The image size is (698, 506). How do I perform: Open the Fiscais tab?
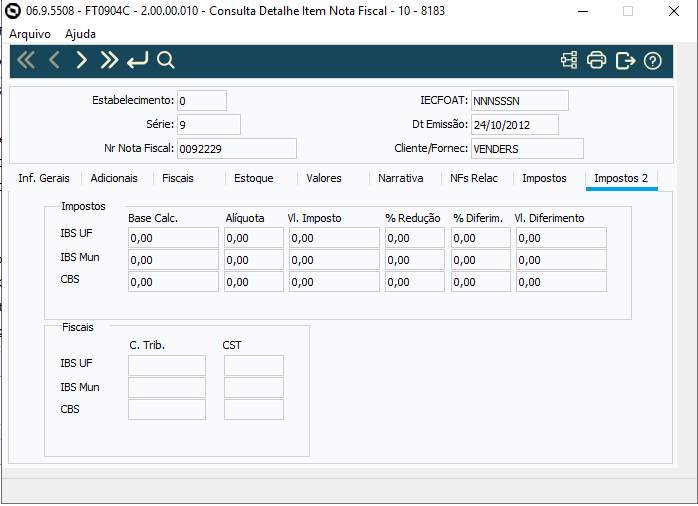coord(178,178)
